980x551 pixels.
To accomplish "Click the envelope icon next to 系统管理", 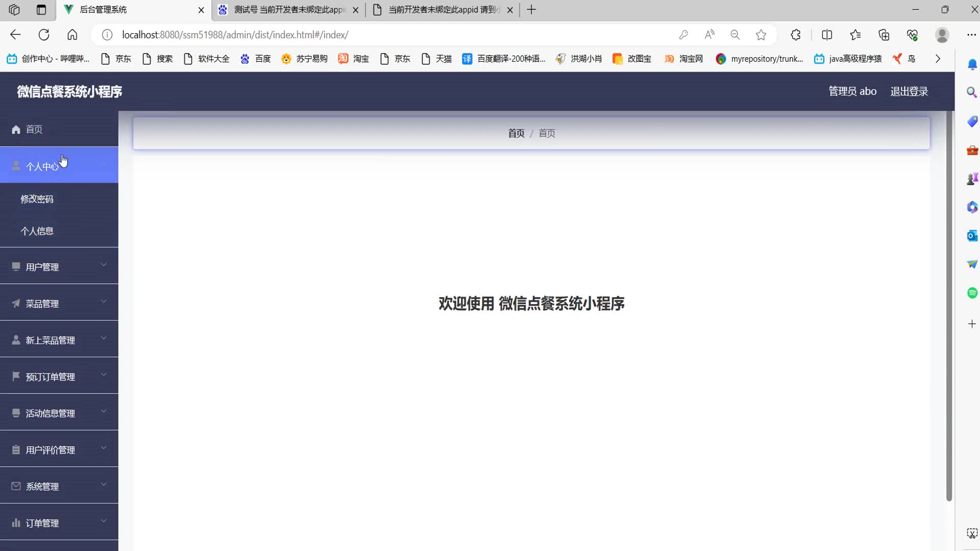I will tap(16, 486).
